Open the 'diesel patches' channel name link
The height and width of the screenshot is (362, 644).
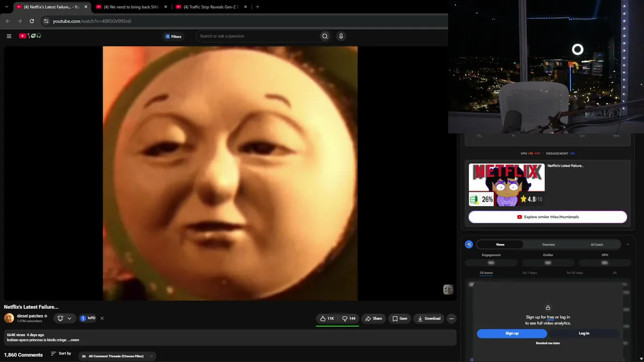pyautogui.click(x=30, y=316)
